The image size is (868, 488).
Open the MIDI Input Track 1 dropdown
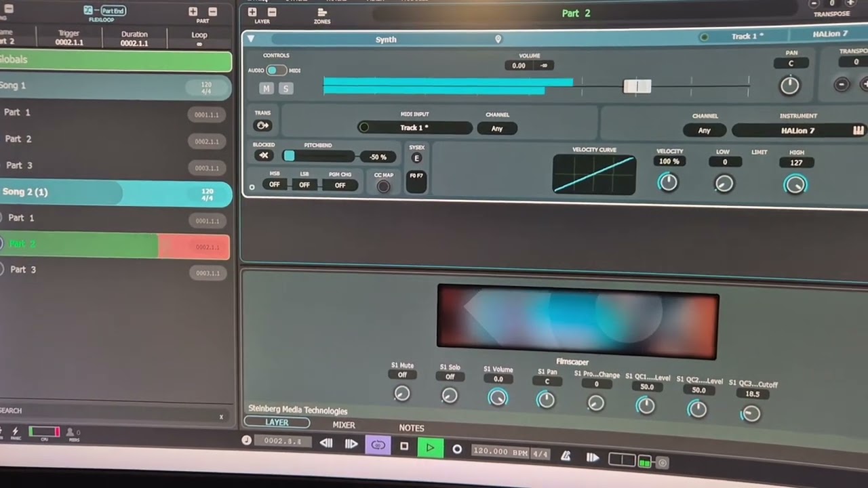pos(414,127)
